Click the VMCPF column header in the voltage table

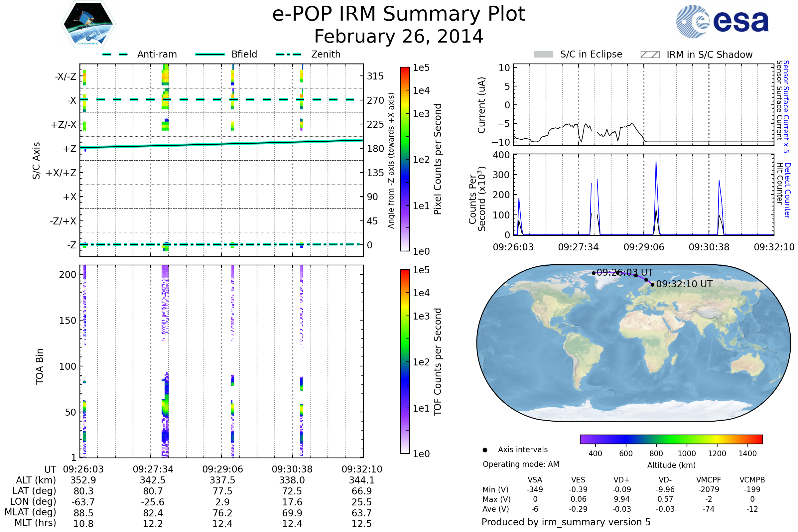coord(709,480)
